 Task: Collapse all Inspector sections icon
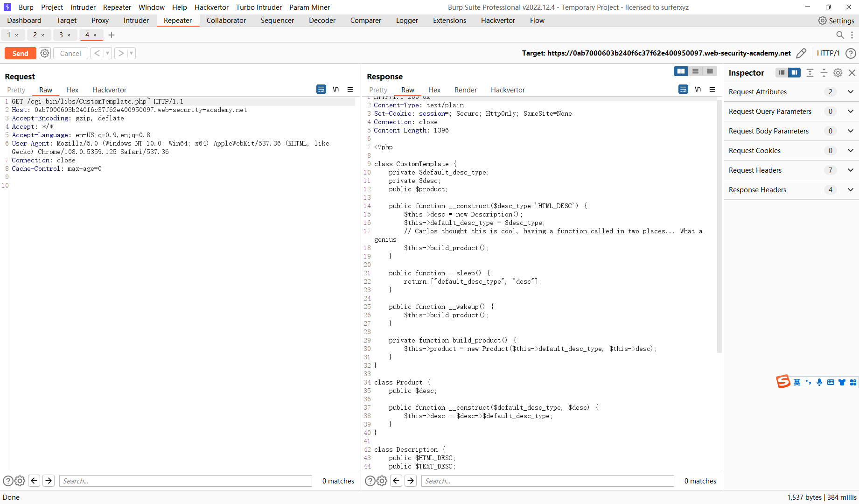824,73
